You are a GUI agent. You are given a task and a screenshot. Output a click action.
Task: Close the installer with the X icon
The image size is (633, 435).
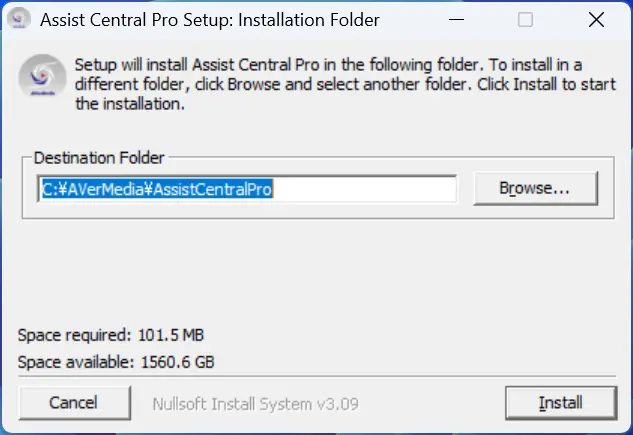point(596,19)
